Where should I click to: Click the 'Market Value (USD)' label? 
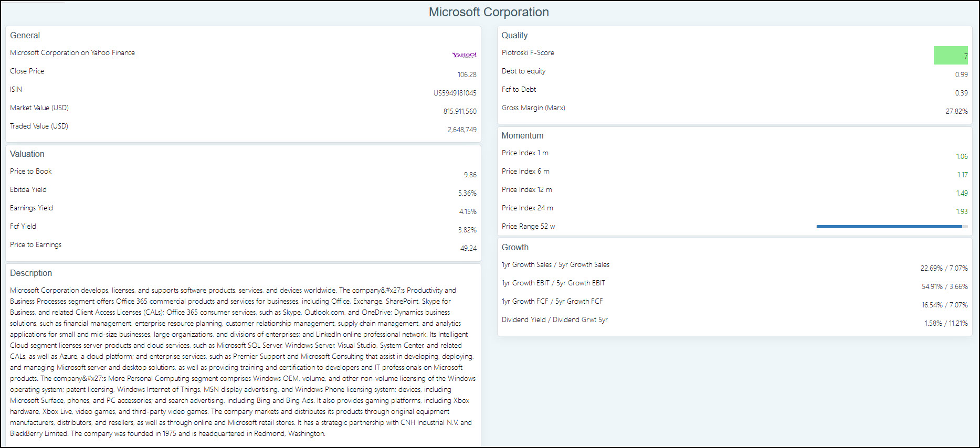pyautogui.click(x=39, y=108)
